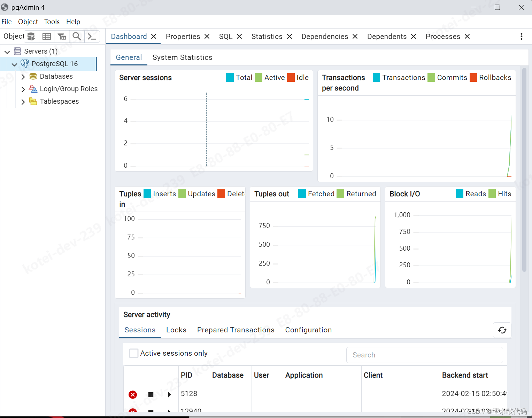Switch to the Processes tab
The height and width of the screenshot is (418, 532).
pos(443,37)
